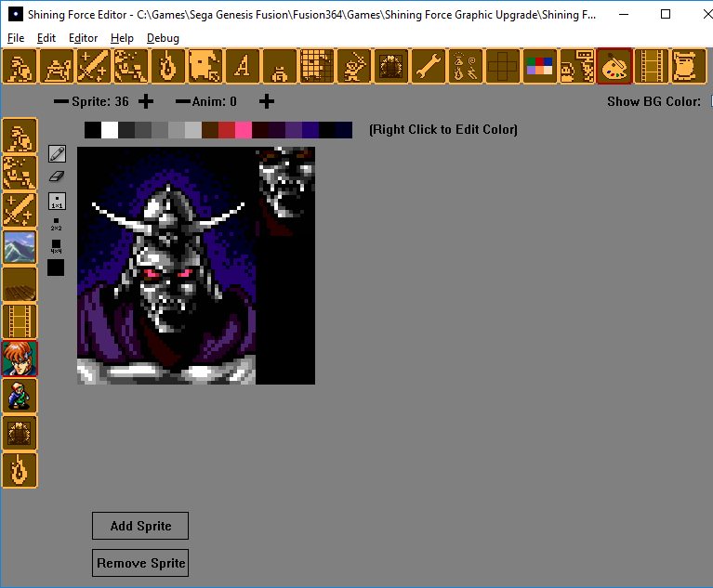Select the wooden platform icon in left sidebar
Screen dimensions: 713x588
(x=20, y=284)
